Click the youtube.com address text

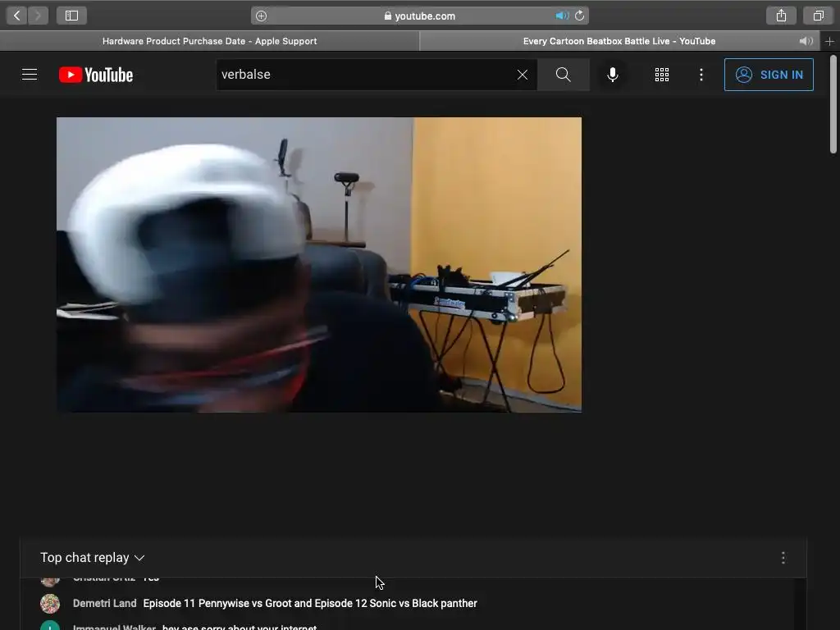(425, 16)
